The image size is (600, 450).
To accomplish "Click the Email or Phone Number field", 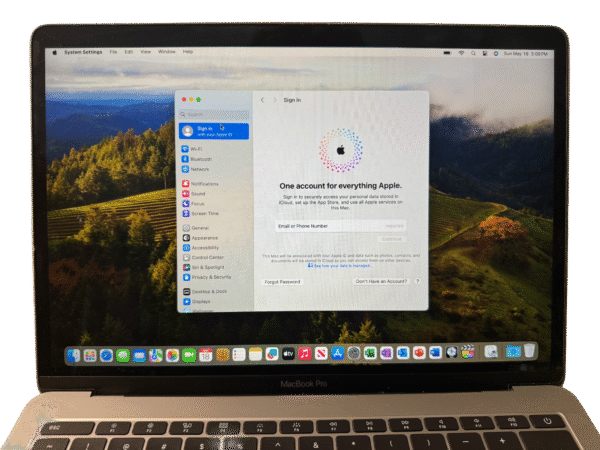I will [x=341, y=226].
